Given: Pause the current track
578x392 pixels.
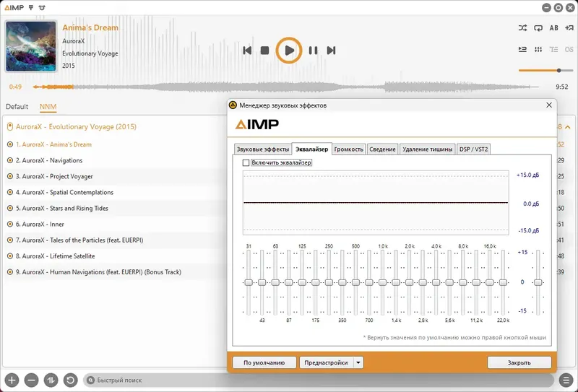Looking at the screenshot, I should (313, 51).
